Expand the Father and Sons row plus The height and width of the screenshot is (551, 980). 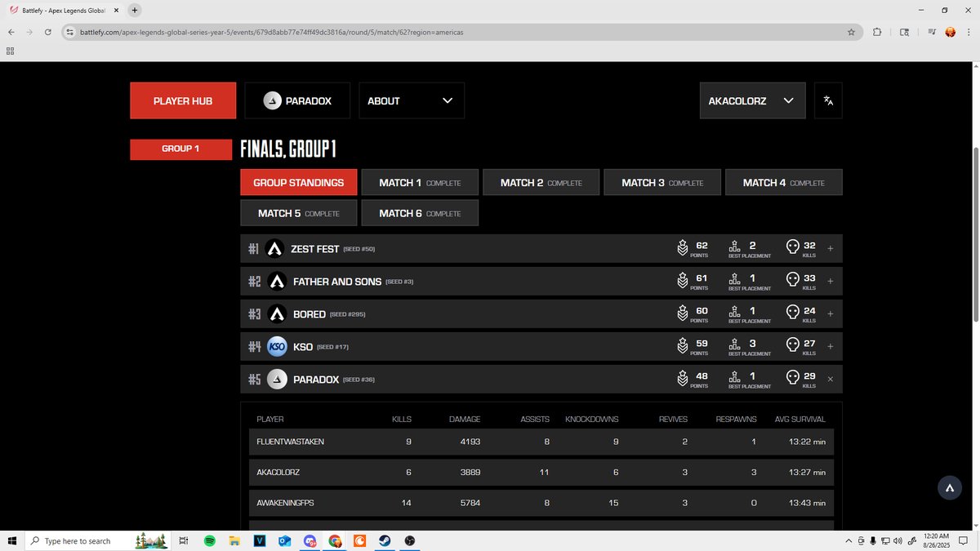[x=831, y=281]
